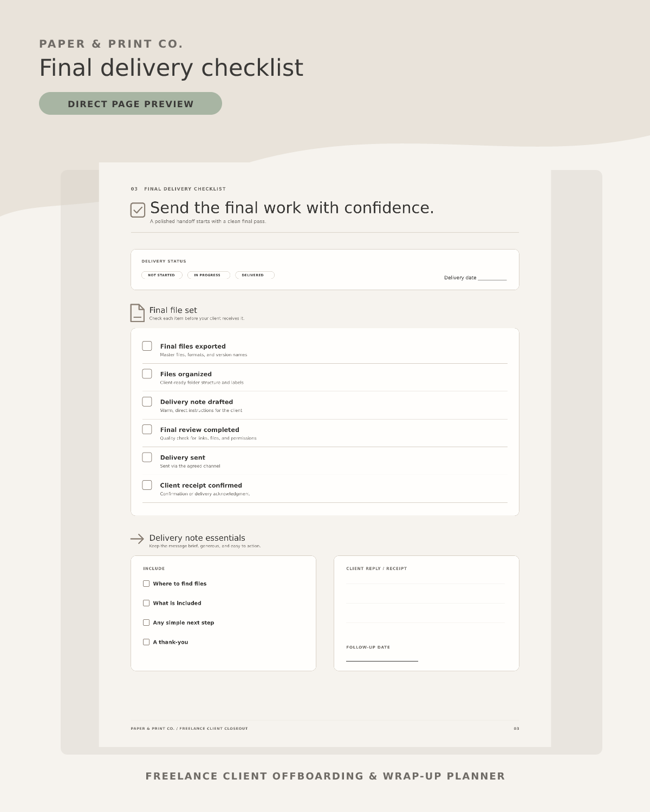Tick the What is included checkbox
Viewport: 650px width, 812px height.
146,603
